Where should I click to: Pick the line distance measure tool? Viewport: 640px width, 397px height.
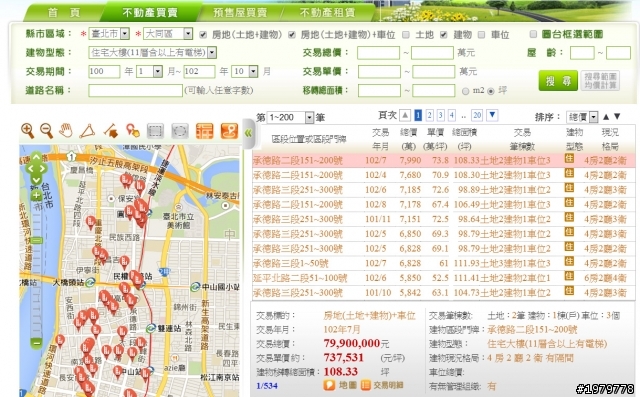click(111, 131)
